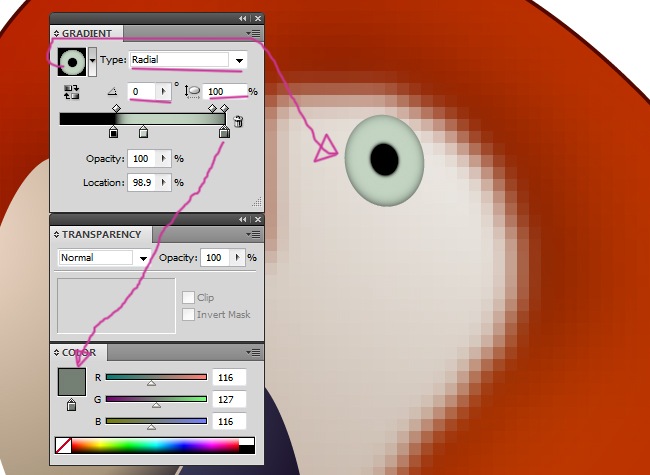Click the gradient bar between stops
This screenshot has width=650, height=475.
(143, 119)
